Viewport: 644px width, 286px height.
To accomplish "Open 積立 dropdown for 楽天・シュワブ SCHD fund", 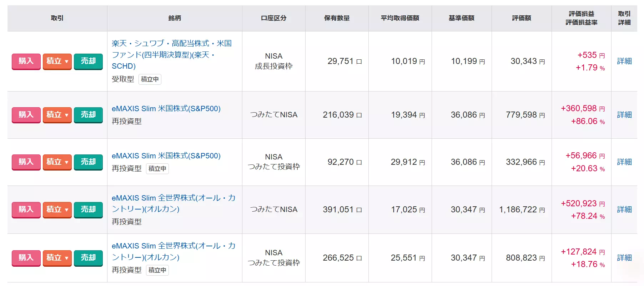I will point(57,61).
